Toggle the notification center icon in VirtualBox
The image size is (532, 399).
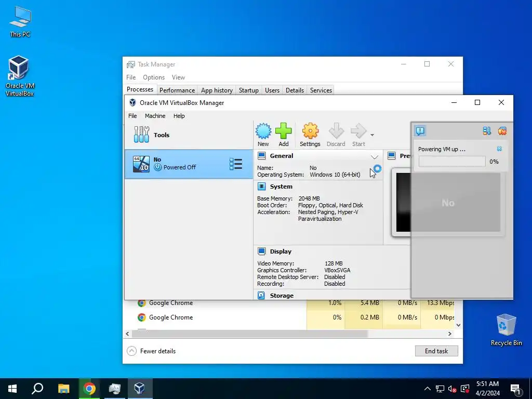pos(420,131)
